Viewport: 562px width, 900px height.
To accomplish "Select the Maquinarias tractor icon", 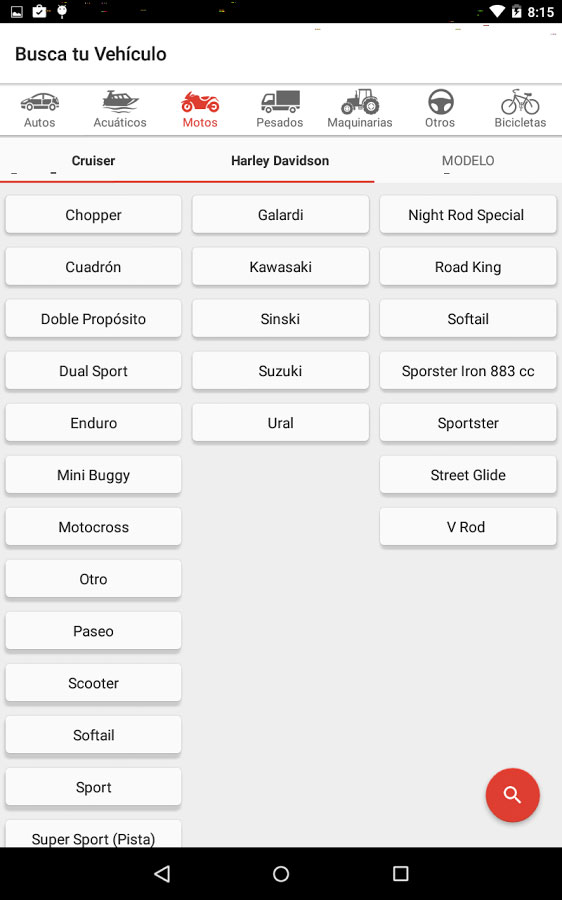I will tap(360, 102).
